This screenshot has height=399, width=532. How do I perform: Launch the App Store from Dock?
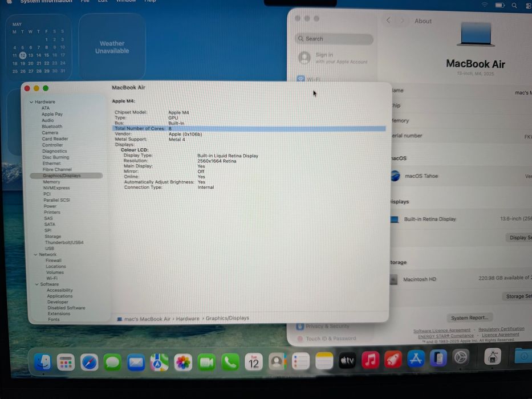[x=416, y=359]
